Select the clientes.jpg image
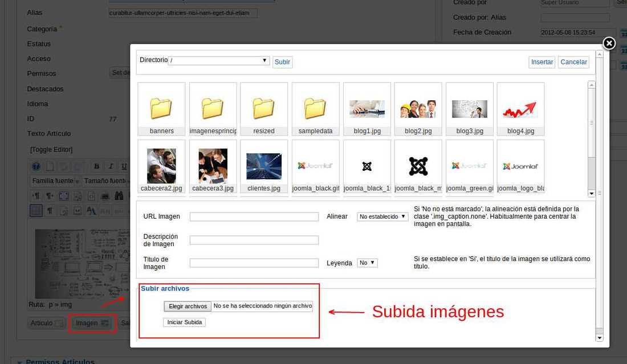This screenshot has width=627, height=364. tap(264, 166)
